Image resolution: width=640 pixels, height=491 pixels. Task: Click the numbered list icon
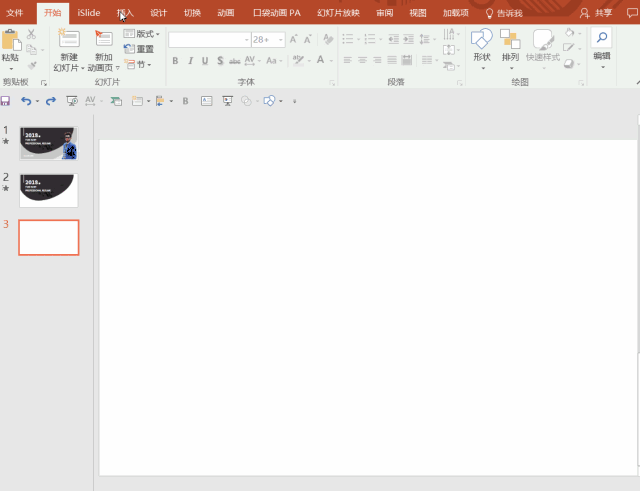coord(370,39)
